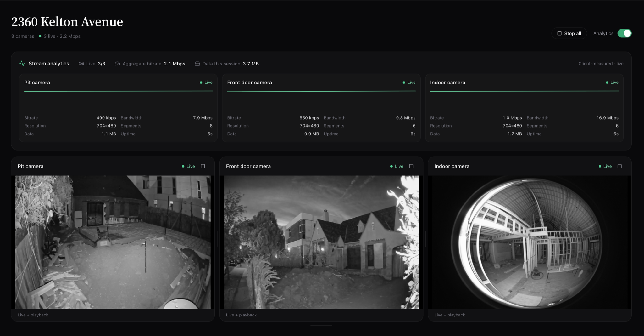Stop the Front door camera stream with its square icon
Viewport: 644px width, 336px height.
411,166
